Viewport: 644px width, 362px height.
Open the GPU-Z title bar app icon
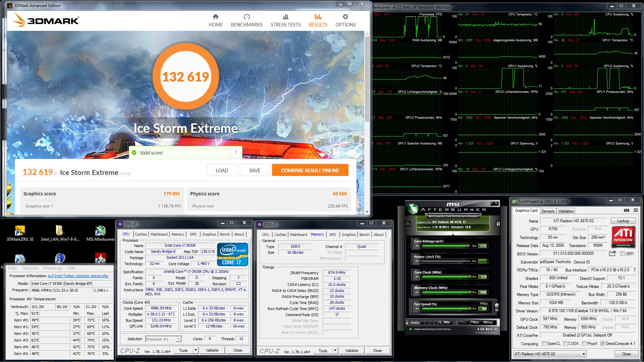514,201
